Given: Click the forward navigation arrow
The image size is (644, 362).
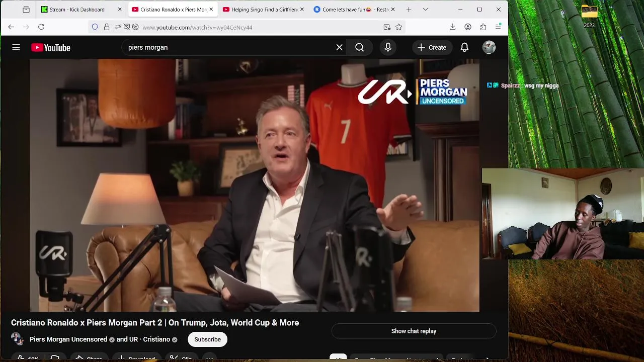Looking at the screenshot, I should (x=26, y=27).
